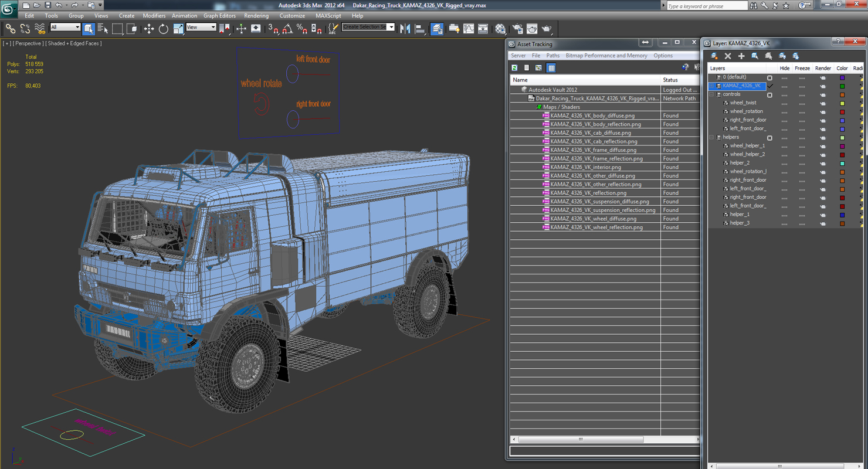Toggle Angle Snap
This screenshot has width=868, height=469.
pos(287,28)
